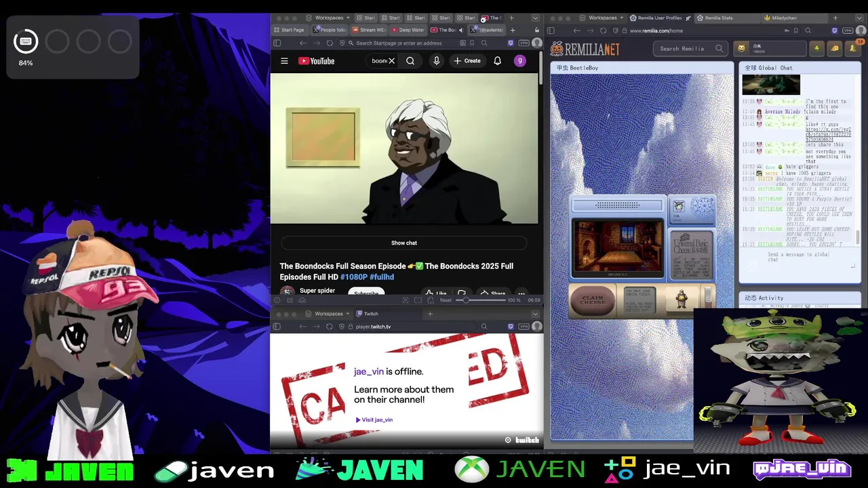The width and height of the screenshot is (868, 488).
Task: Click the CLAIM CHEESE button
Action: (592, 300)
